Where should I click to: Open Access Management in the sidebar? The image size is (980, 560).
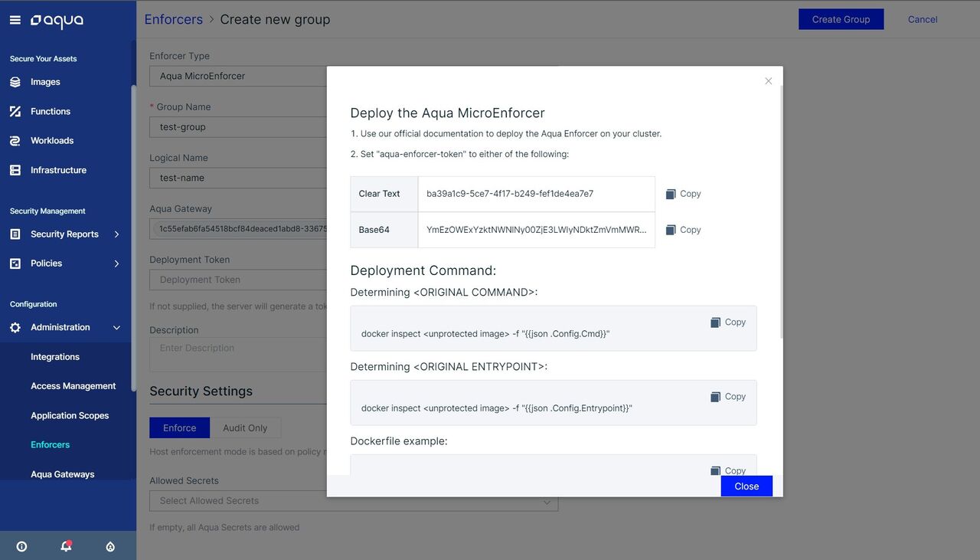73,386
